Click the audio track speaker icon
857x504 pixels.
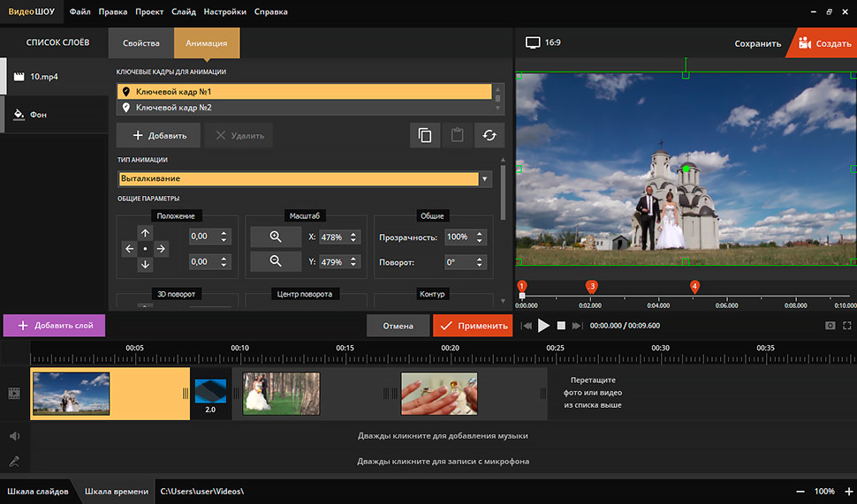click(x=14, y=436)
